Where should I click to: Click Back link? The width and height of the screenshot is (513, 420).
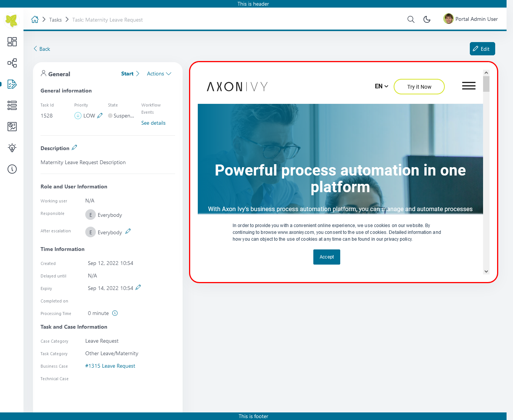point(42,49)
